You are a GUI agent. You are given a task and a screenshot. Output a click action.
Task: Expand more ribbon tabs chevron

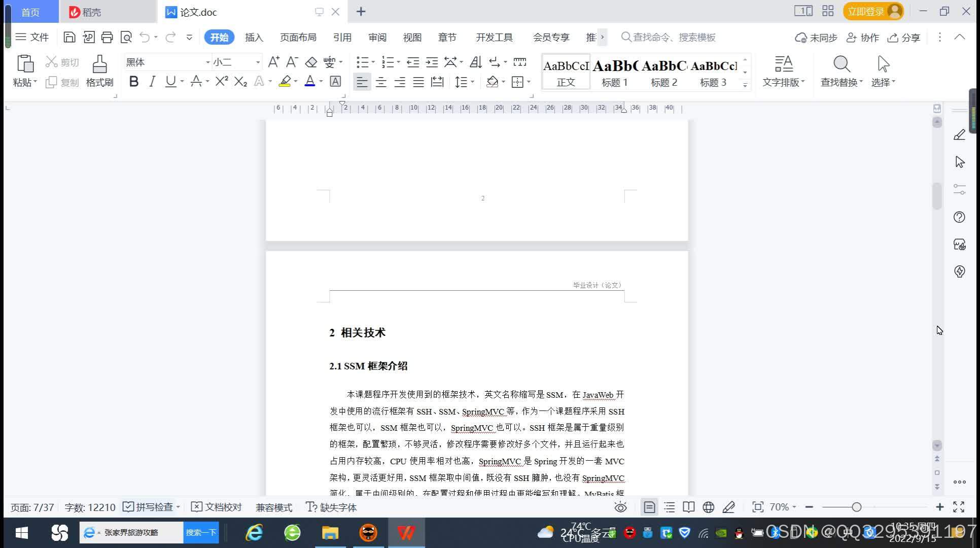[x=602, y=37]
